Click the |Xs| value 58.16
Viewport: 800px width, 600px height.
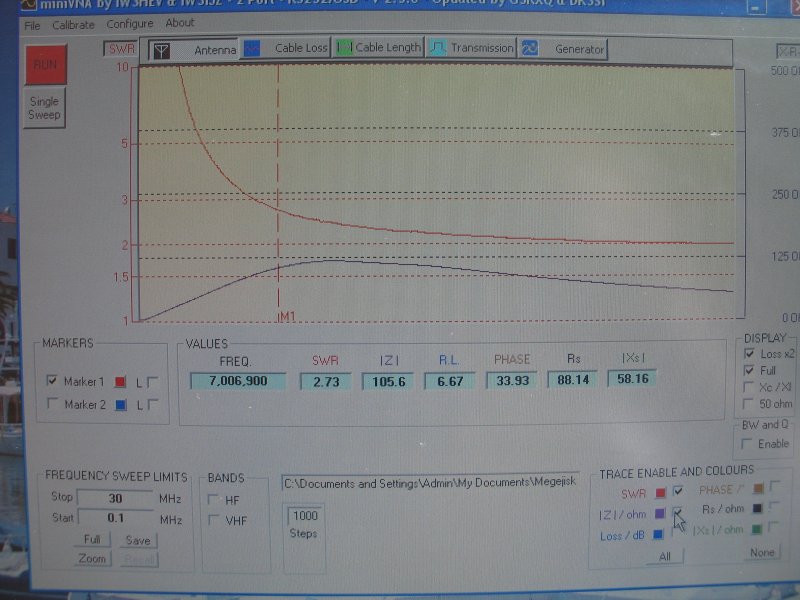pos(632,379)
